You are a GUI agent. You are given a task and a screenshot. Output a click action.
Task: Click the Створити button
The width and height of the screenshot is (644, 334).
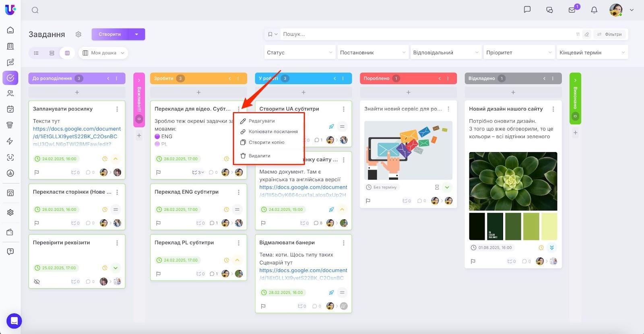[110, 34]
